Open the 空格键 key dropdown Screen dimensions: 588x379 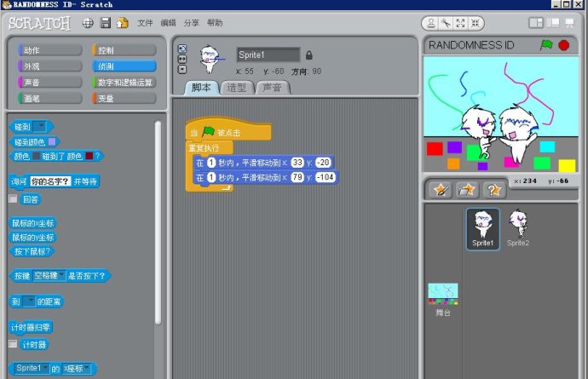click(49, 276)
